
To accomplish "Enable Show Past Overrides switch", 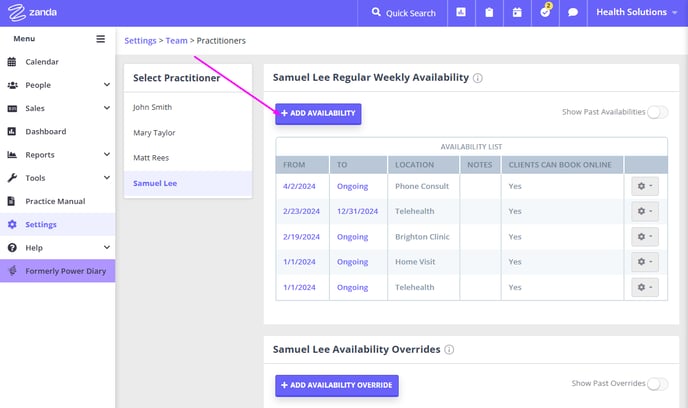I will [657, 384].
